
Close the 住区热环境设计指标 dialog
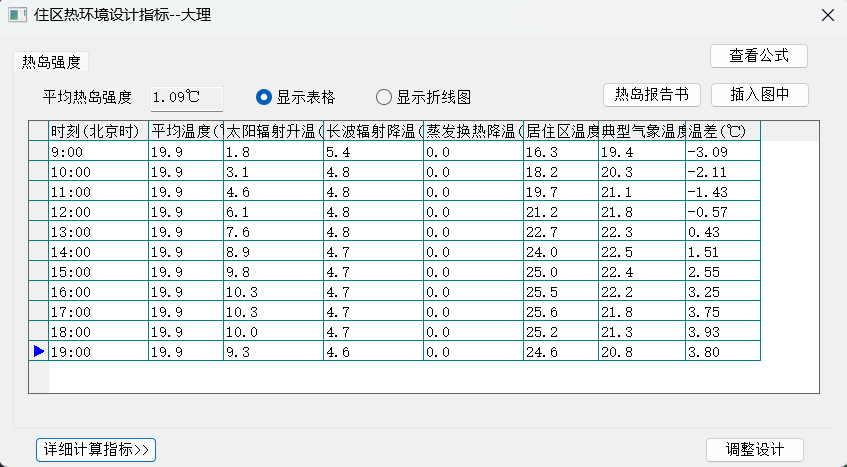tap(827, 15)
